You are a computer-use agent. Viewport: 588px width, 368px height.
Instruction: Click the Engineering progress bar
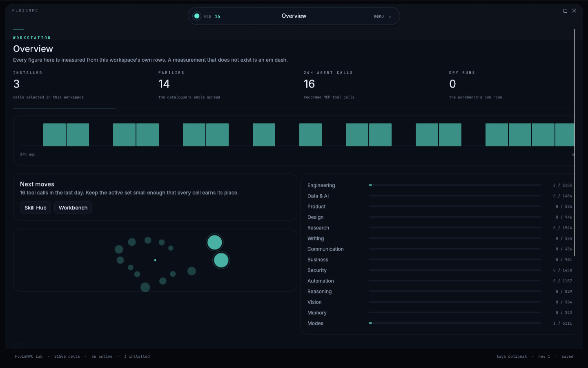tap(455, 185)
